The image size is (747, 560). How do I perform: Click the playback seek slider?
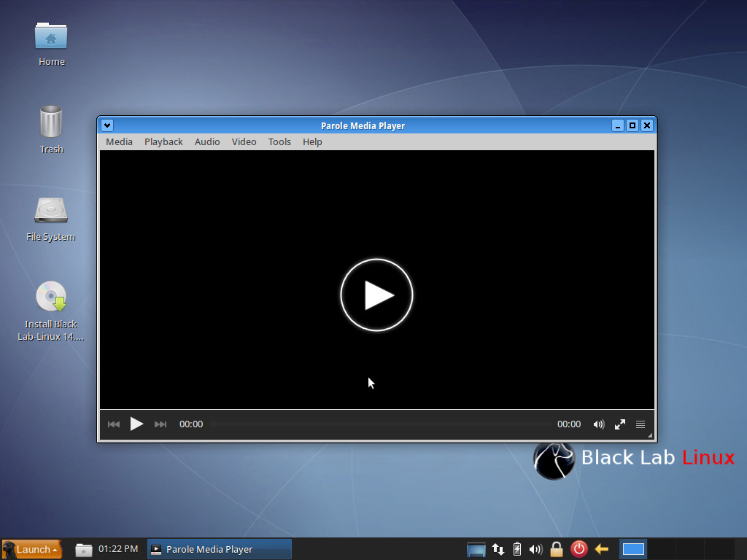pos(380,424)
